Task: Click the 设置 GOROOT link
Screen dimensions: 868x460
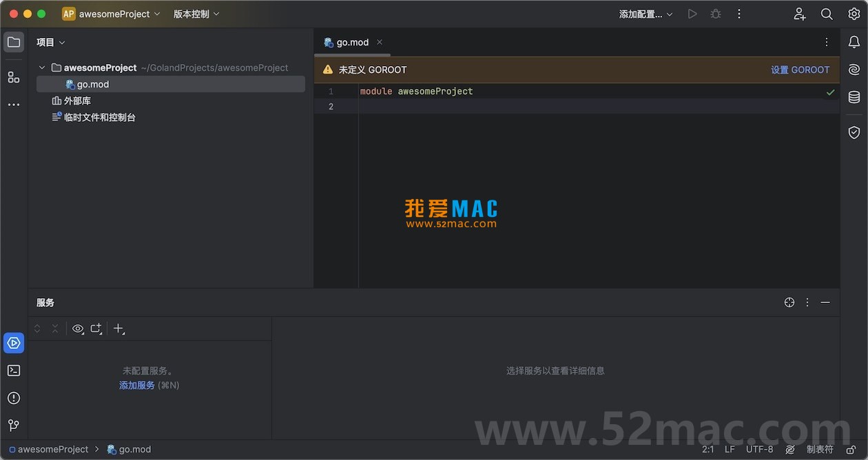Action: pyautogui.click(x=800, y=70)
